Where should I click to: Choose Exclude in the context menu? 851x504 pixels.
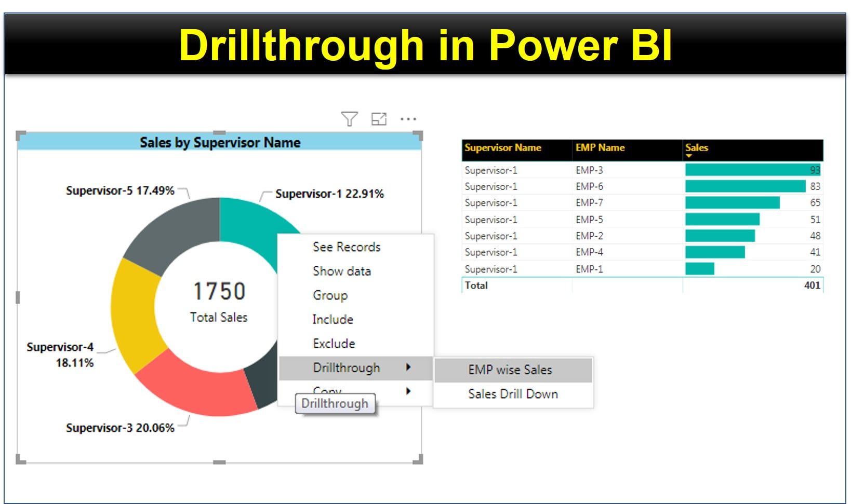coord(334,344)
